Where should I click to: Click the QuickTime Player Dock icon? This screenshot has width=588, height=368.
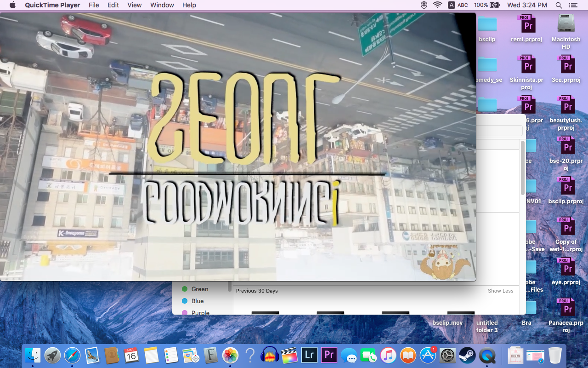(487, 355)
